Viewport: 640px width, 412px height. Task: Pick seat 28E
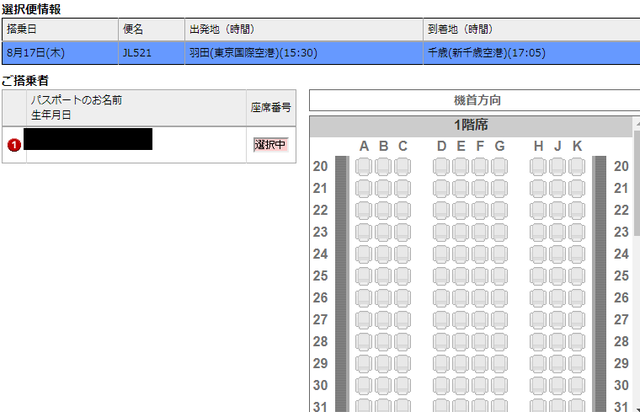coord(460,342)
